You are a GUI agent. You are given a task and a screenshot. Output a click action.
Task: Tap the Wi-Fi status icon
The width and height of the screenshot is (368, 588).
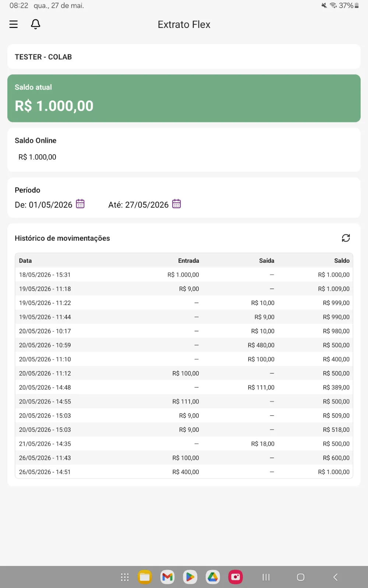coord(333,6)
